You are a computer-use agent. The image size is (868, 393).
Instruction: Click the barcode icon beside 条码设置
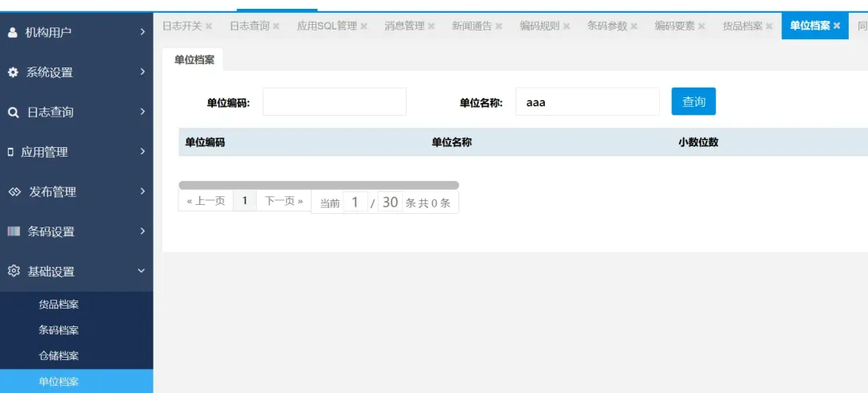14,231
